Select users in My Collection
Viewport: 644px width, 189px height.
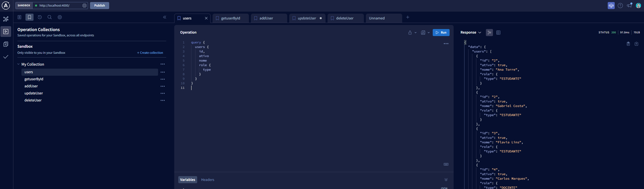(x=90, y=72)
